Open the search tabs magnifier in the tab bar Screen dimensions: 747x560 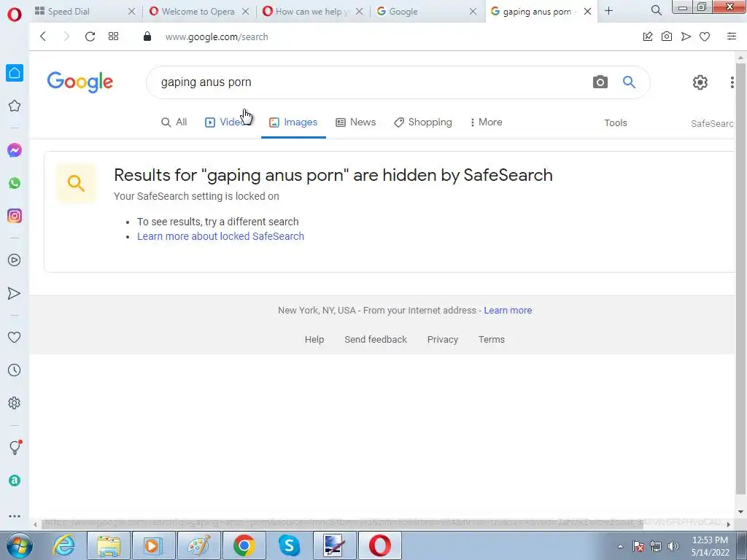[x=656, y=10]
